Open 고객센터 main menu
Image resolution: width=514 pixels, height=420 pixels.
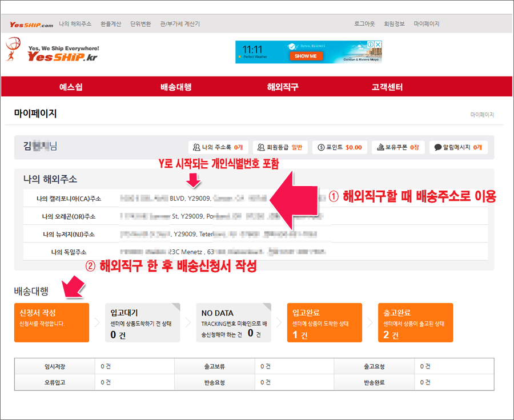[387, 87]
